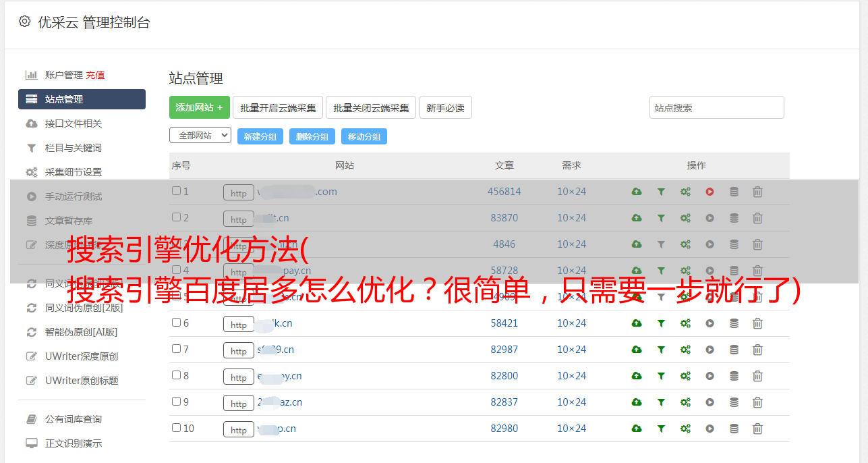Delete site in row 2 using trash icon

coord(757,218)
